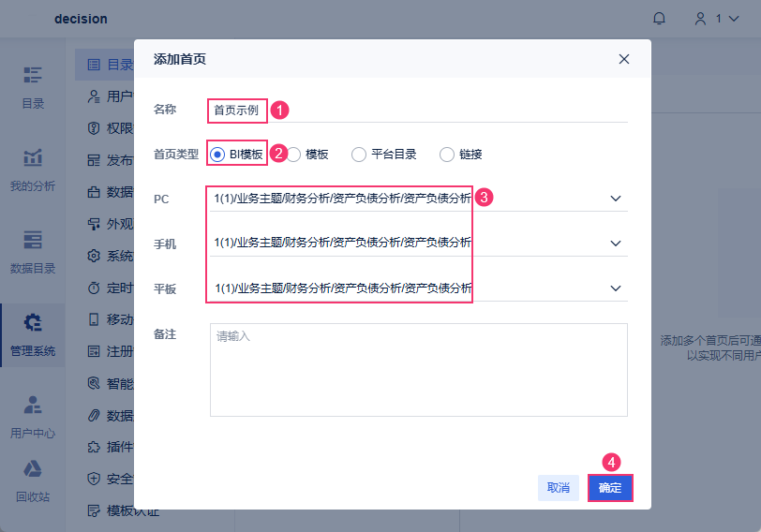Open 用户中心 sidebar icon
Viewport: 761px width, 532px height.
tap(33, 405)
